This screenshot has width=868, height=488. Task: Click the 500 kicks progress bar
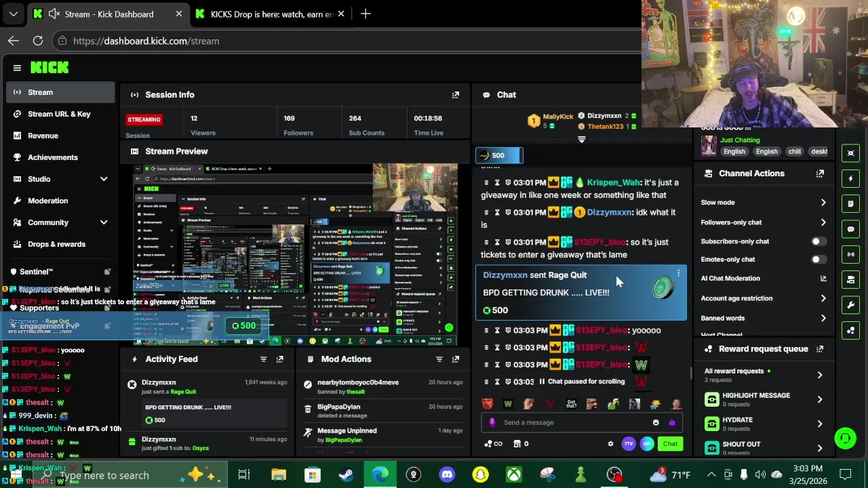pos(499,155)
